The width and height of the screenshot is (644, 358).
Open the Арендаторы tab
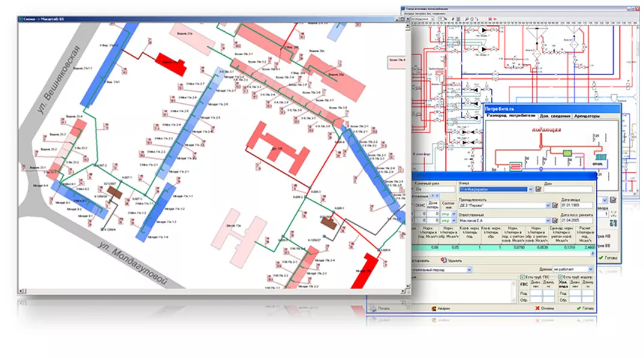coord(587,116)
